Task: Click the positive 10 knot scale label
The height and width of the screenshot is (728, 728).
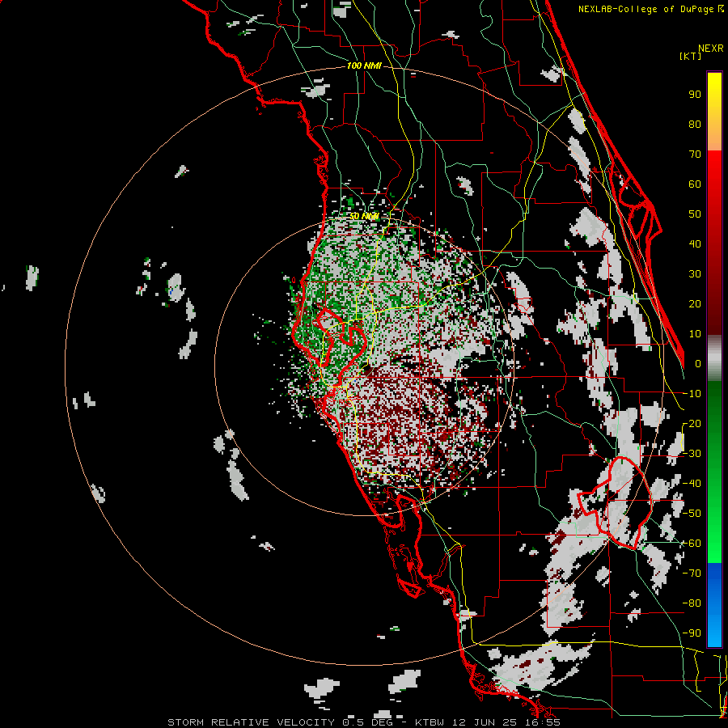Action: click(x=695, y=334)
